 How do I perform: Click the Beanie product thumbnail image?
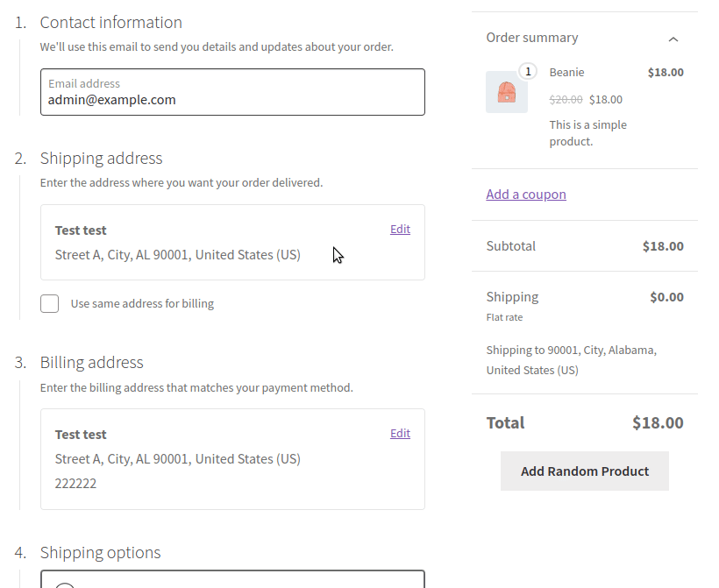(x=507, y=92)
